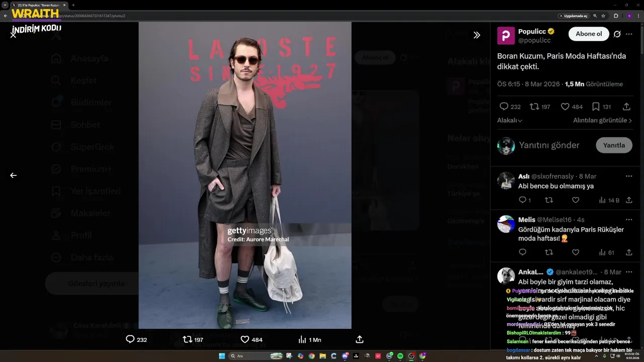Open Spotify from the taskbar
This screenshot has width=644, height=362.
[400, 356]
